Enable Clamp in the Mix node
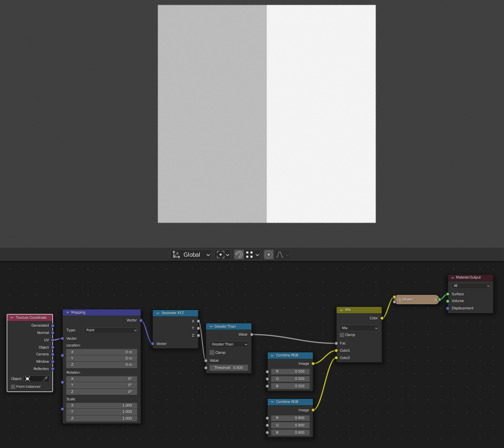This screenshot has width=504, height=448. pyautogui.click(x=342, y=335)
